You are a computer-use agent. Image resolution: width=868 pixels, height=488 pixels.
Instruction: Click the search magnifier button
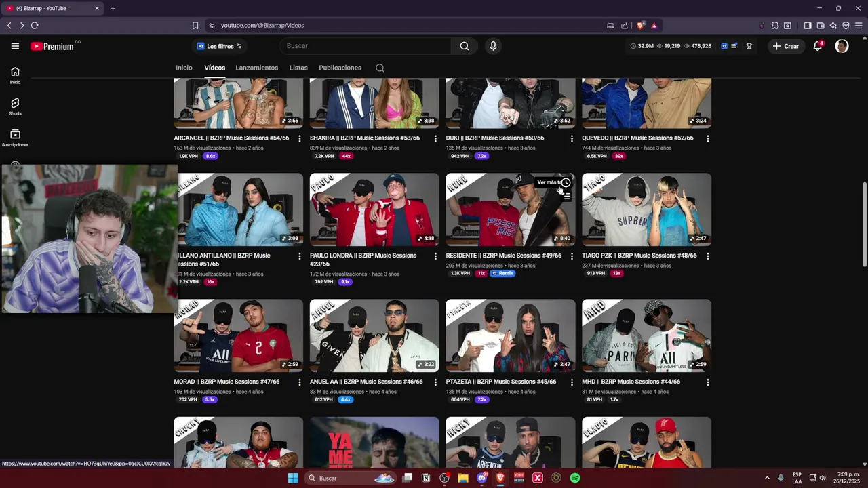[465, 46]
